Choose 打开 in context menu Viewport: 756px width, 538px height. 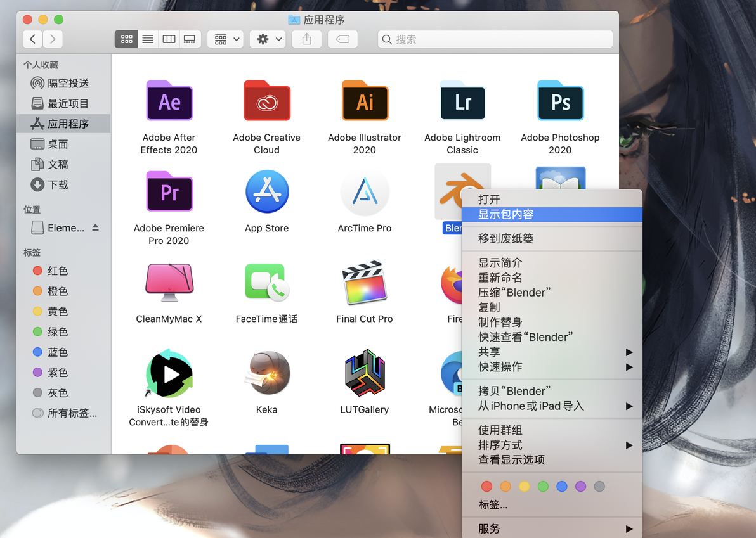click(552, 200)
